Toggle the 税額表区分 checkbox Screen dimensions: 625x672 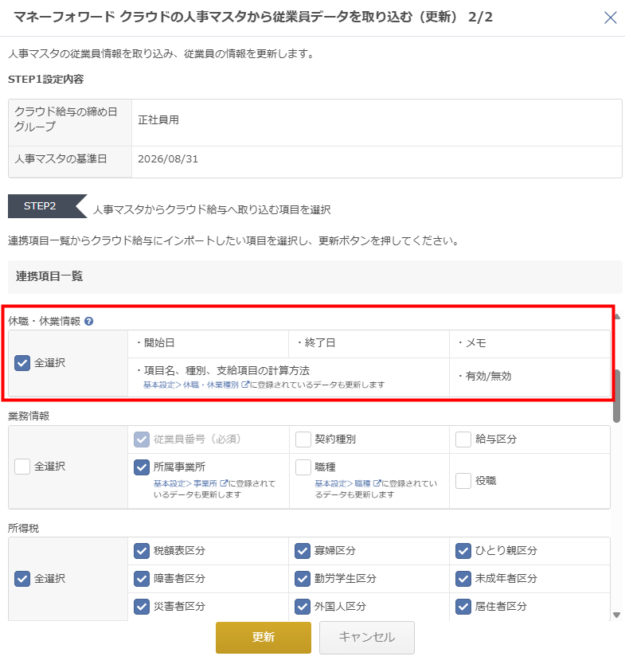(x=142, y=551)
